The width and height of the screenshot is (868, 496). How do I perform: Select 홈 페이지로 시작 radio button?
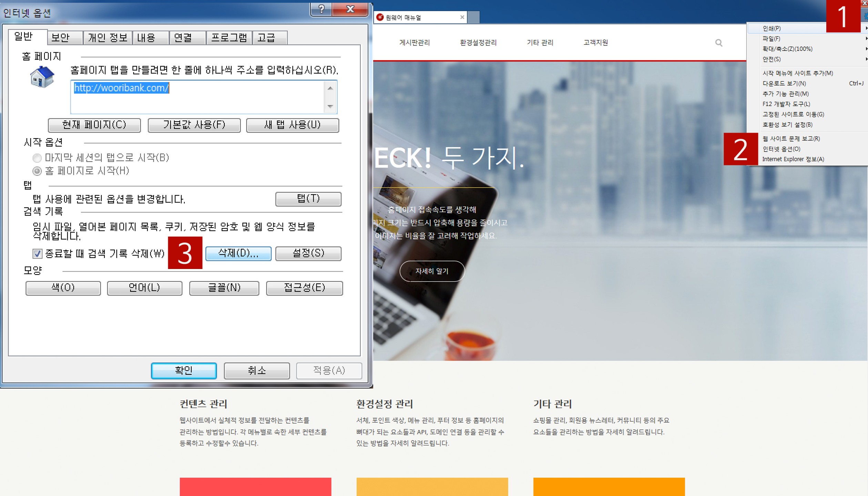coord(37,171)
